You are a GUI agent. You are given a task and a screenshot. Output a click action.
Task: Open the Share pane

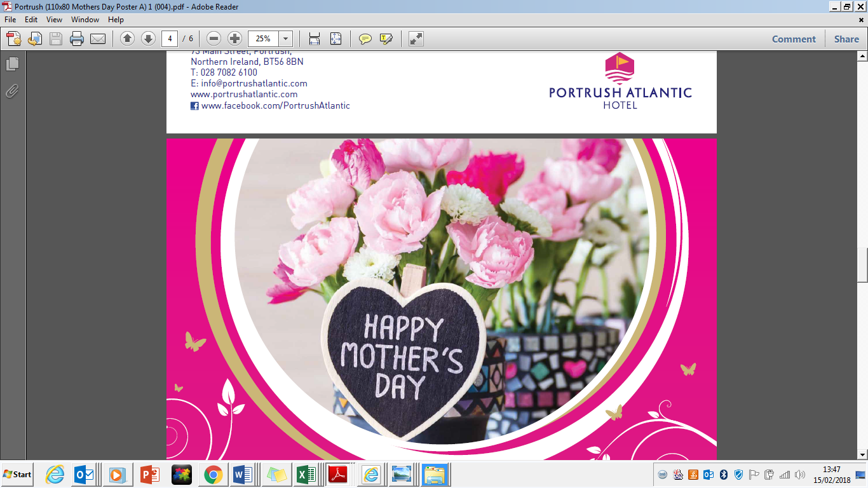pos(846,39)
